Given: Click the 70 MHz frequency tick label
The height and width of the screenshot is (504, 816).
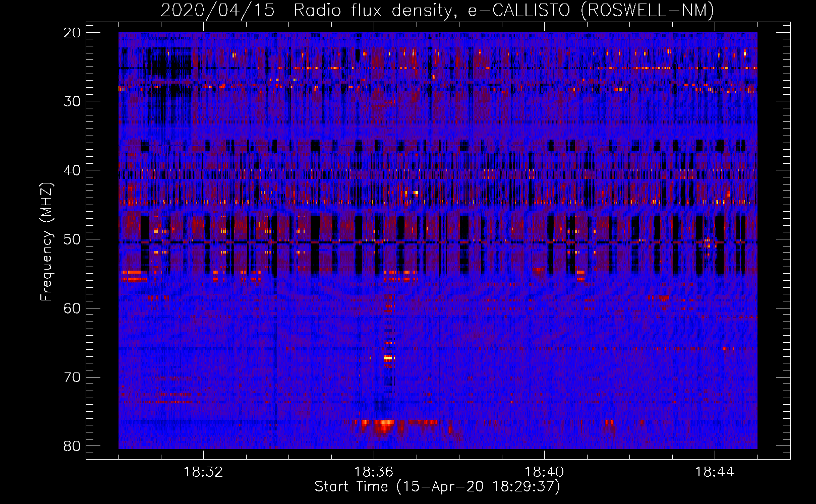Looking at the screenshot, I should pyautogui.click(x=72, y=377).
